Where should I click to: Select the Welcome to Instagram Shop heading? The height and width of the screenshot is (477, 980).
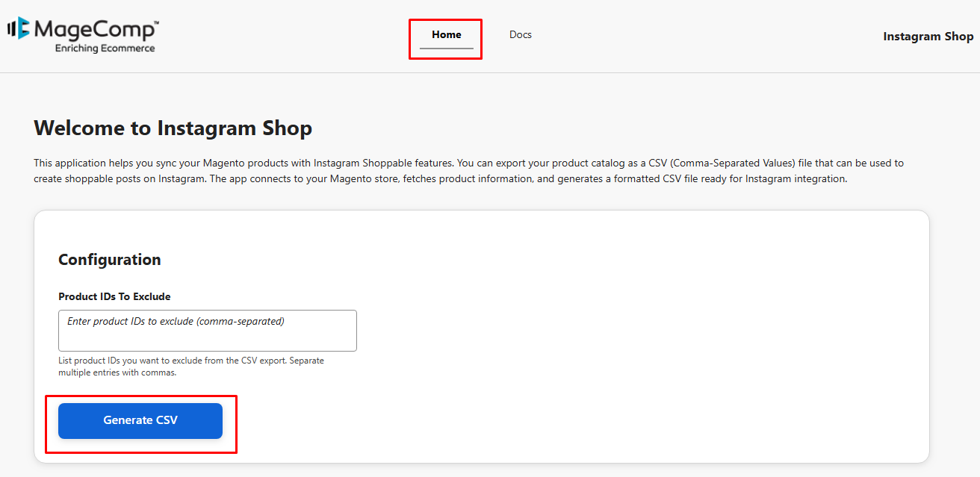click(173, 128)
